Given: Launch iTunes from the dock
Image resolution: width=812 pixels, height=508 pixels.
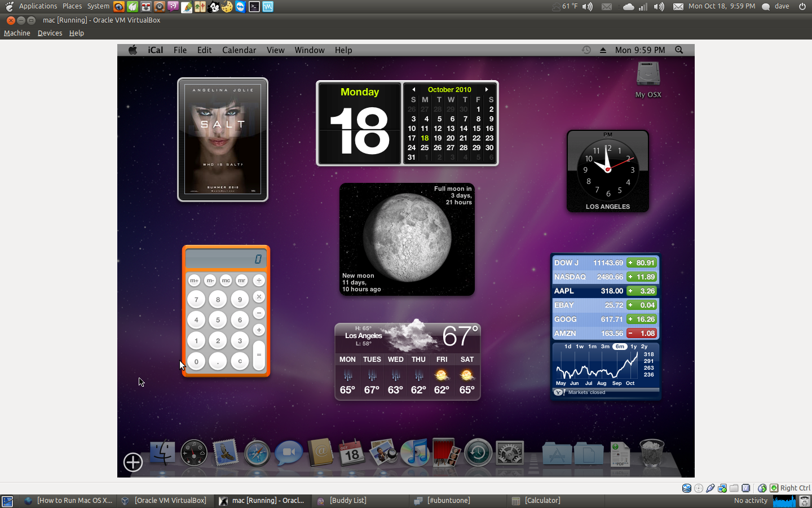Looking at the screenshot, I should tap(414, 453).
